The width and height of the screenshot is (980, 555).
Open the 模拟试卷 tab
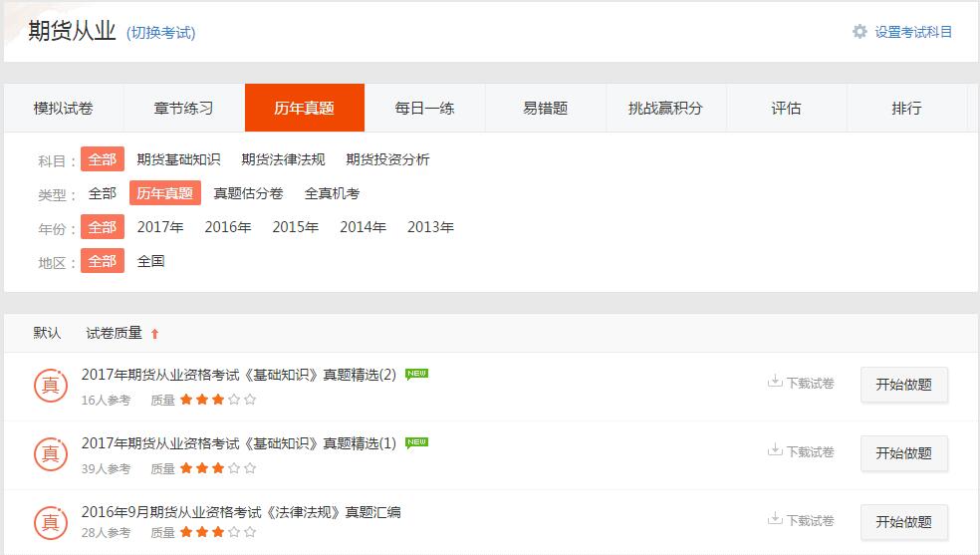(63, 108)
